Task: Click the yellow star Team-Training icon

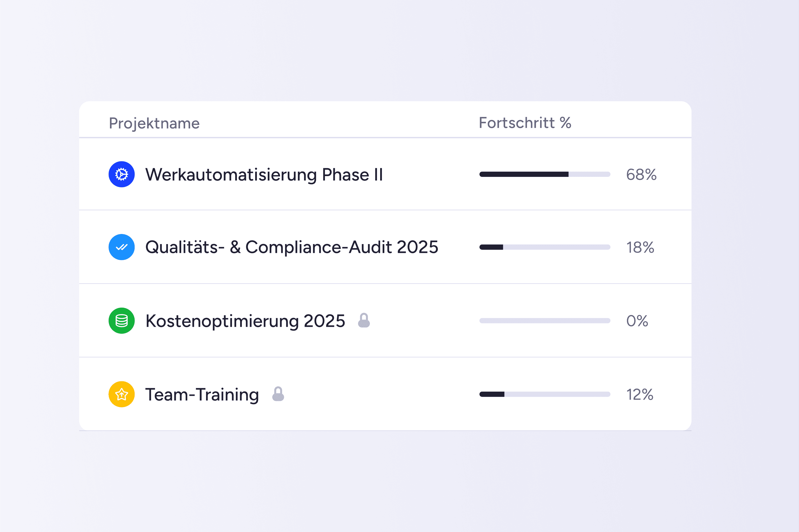Action: coord(122,394)
